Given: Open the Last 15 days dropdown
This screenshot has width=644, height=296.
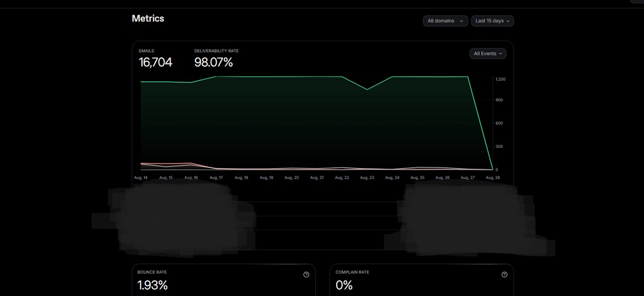Looking at the screenshot, I should (493, 21).
